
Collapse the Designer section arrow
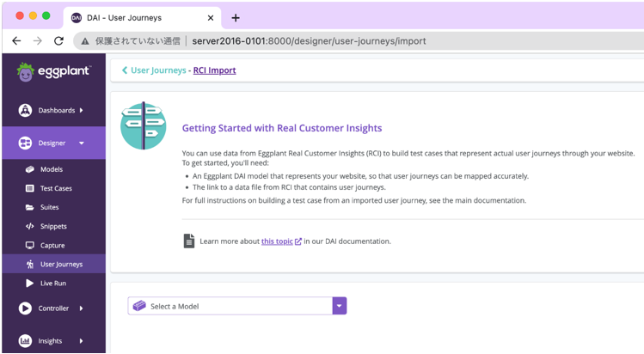coord(82,143)
